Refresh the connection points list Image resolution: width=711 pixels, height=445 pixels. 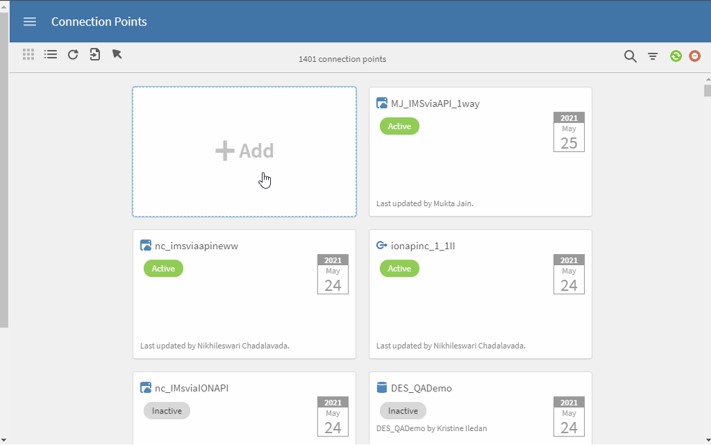(x=73, y=54)
